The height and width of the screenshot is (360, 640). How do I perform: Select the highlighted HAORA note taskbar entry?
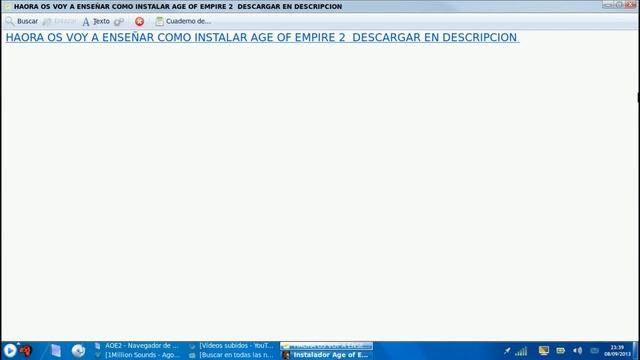pos(327,346)
